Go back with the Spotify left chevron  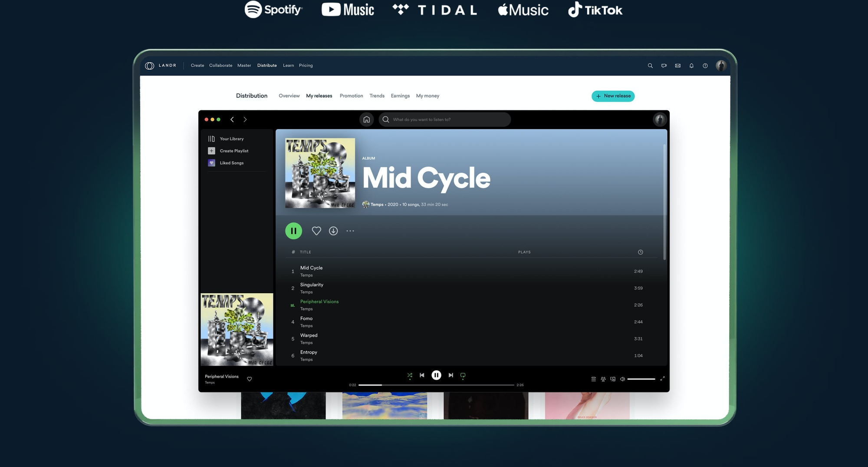point(232,119)
